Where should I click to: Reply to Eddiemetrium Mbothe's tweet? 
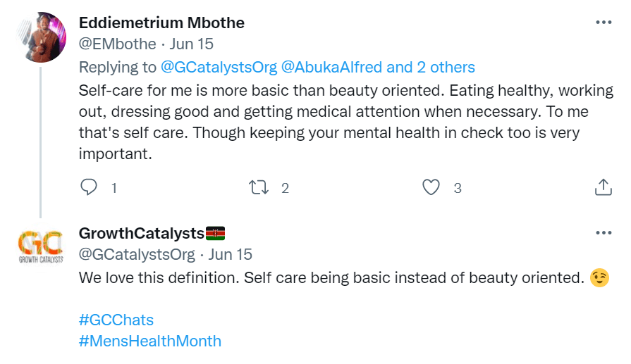click(x=89, y=187)
